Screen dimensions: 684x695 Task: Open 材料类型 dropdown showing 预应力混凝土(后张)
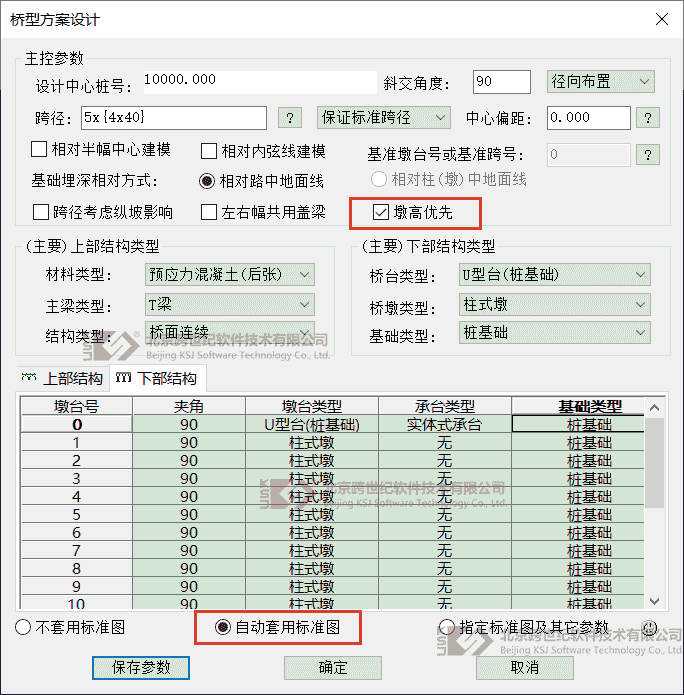[230, 274]
